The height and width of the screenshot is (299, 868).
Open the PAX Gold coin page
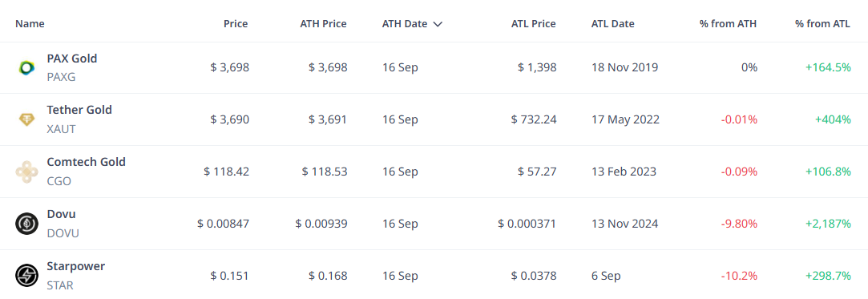click(x=72, y=59)
